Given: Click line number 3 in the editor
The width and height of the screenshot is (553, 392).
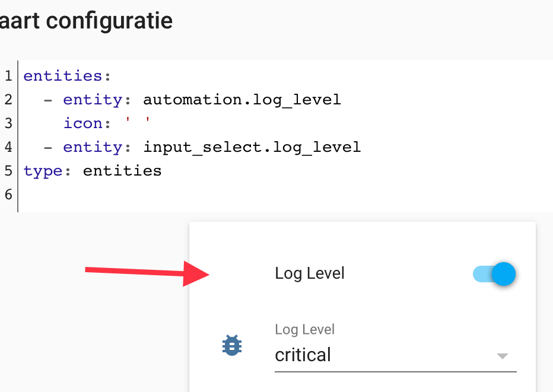Looking at the screenshot, I should [x=8, y=123].
